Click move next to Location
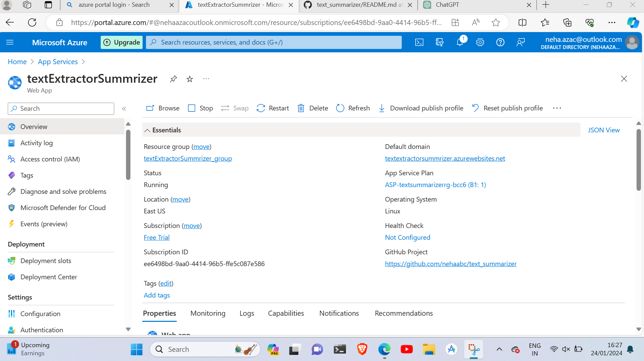 pos(180,199)
